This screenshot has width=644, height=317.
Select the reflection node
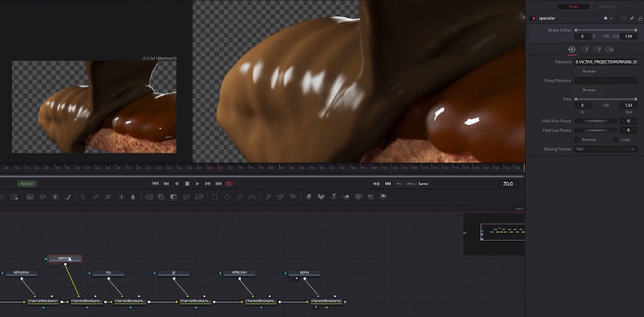tap(239, 272)
